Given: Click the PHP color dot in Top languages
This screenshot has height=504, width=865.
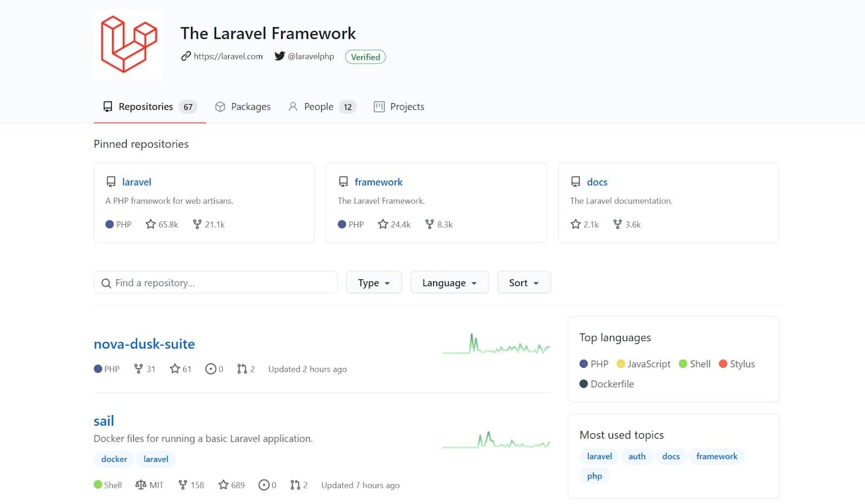Looking at the screenshot, I should click(584, 364).
